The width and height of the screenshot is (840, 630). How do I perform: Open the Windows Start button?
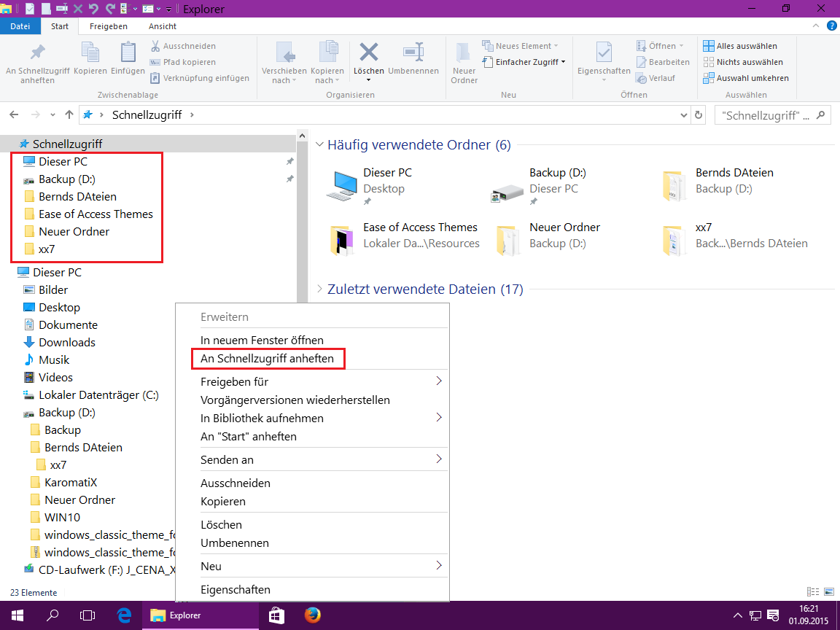click(x=17, y=615)
